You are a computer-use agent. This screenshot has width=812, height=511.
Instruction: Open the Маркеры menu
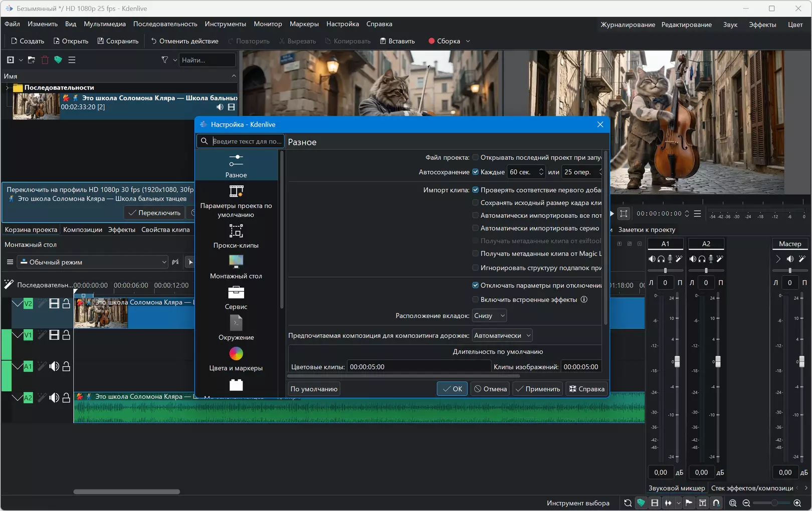pos(304,24)
